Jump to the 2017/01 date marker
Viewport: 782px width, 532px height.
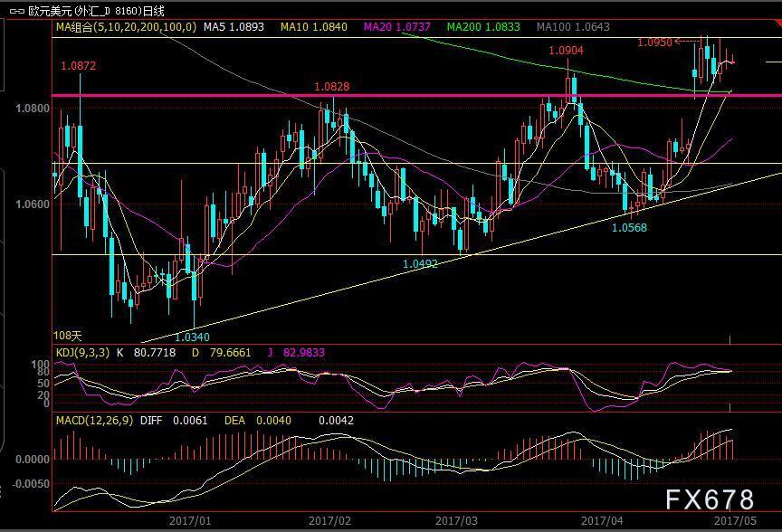point(190,521)
